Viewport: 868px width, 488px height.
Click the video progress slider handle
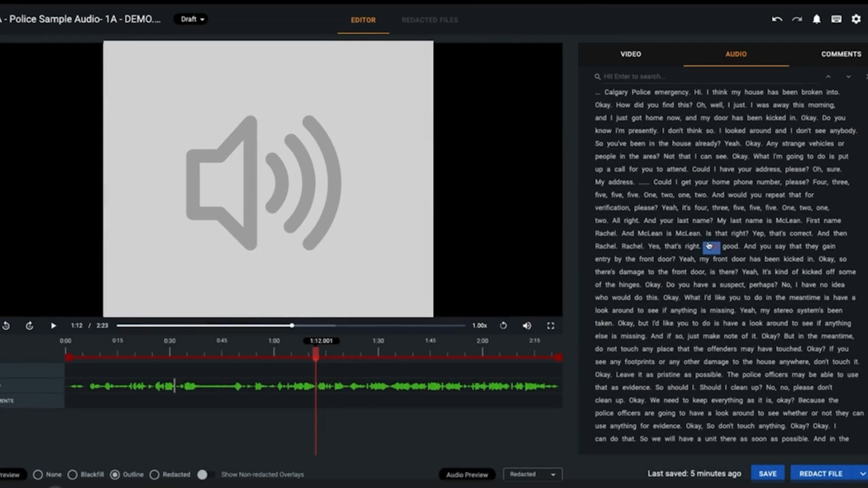[292, 325]
